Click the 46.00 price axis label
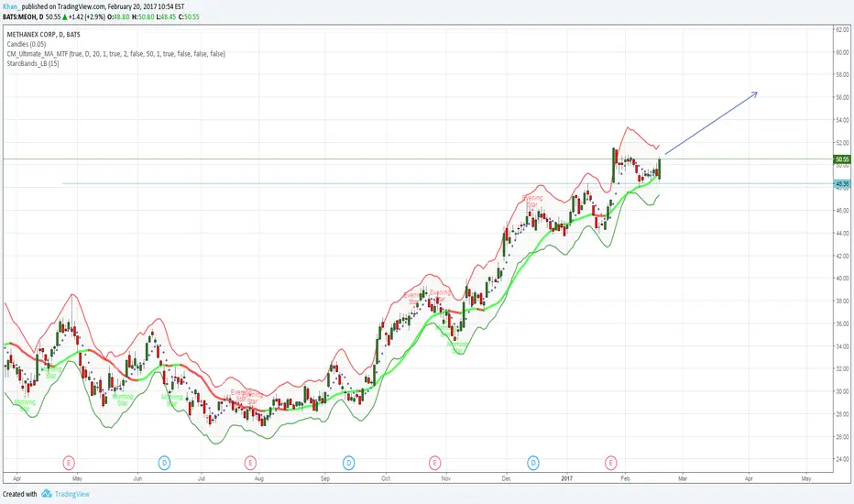The width and height of the screenshot is (854, 504). coord(842,211)
